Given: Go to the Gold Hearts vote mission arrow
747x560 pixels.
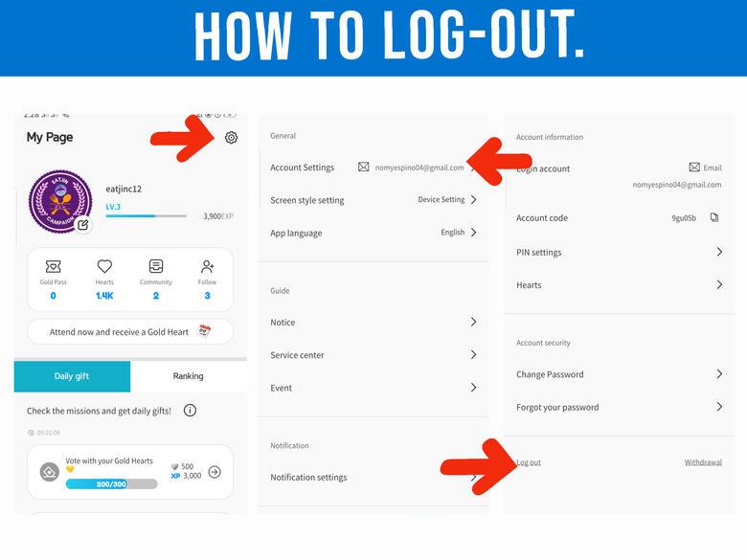Looking at the screenshot, I should (215, 472).
